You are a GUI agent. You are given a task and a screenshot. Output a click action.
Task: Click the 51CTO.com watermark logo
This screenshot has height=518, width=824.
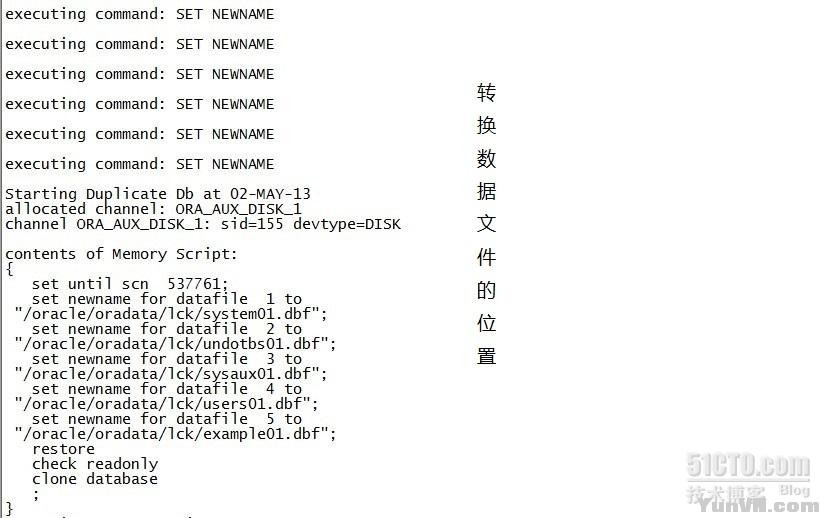(747, 466)
